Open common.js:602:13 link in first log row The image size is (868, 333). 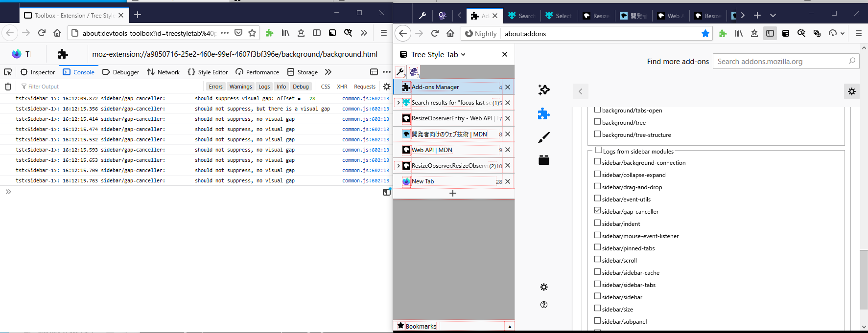click(x=366, y=98)
